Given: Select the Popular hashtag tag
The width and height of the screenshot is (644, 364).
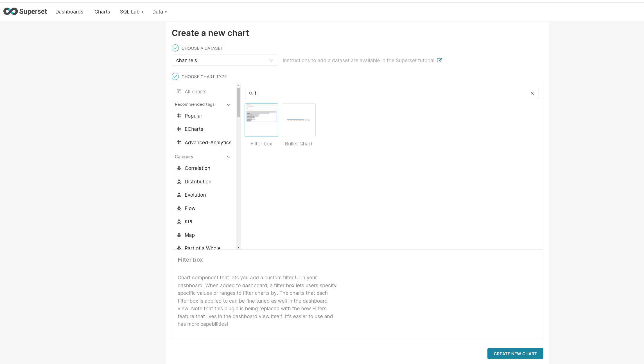Looking at the screenshot, I should (193, 116).
